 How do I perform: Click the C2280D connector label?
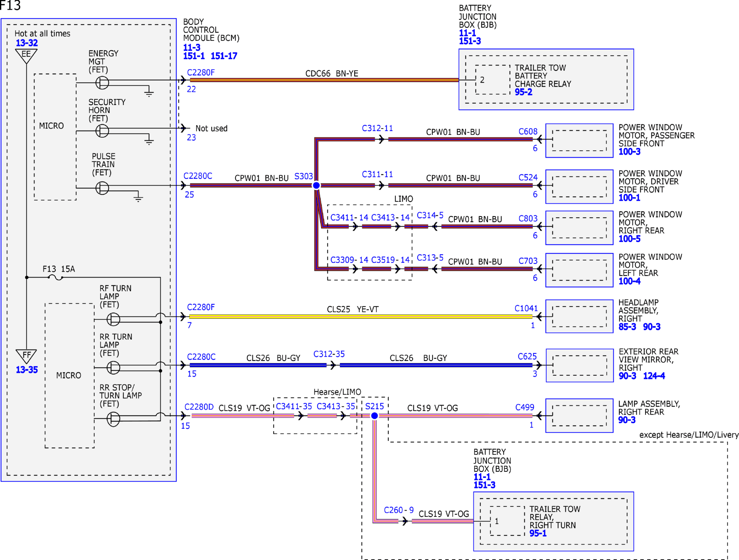199,407
